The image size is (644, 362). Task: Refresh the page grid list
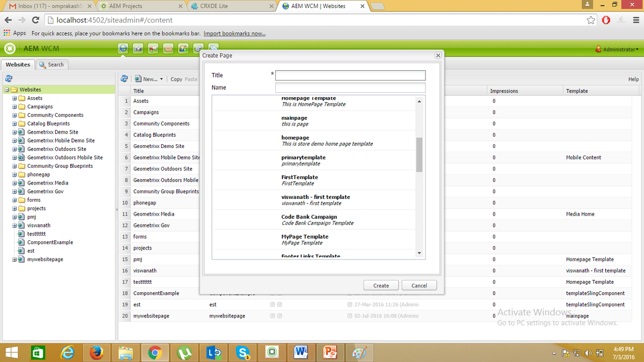click(x=124, y=79)
